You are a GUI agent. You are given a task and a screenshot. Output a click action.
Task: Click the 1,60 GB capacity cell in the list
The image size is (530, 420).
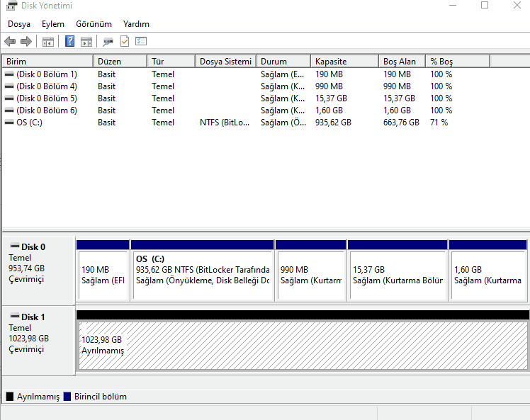click(329, 110)
